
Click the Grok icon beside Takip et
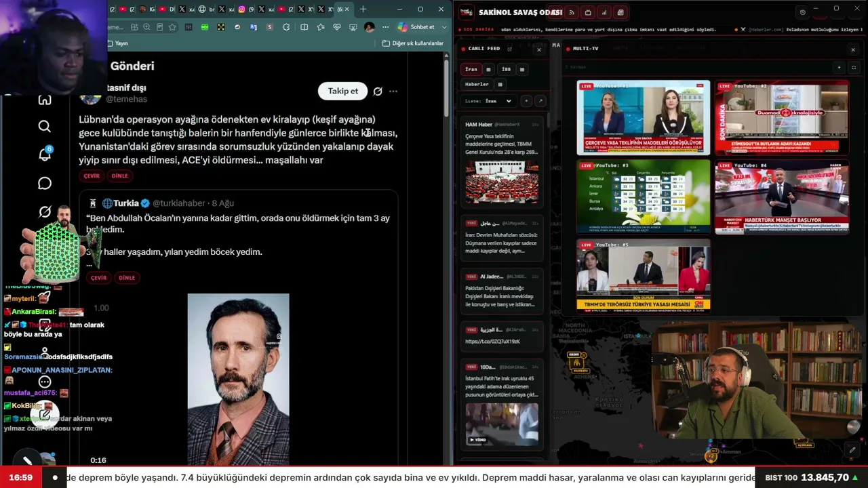[x=378, y=91]
